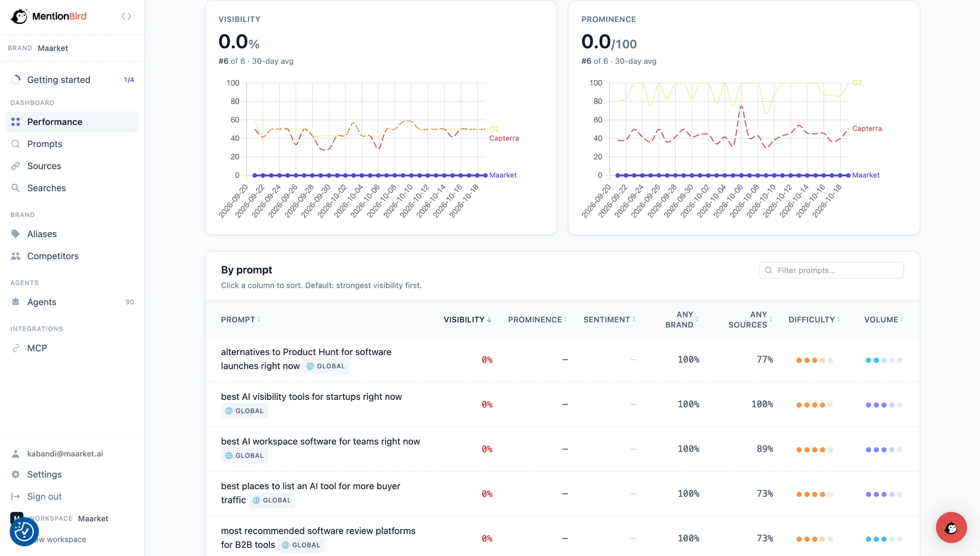Open the Prompts page
980x556 pixels.
pos(72,144)
